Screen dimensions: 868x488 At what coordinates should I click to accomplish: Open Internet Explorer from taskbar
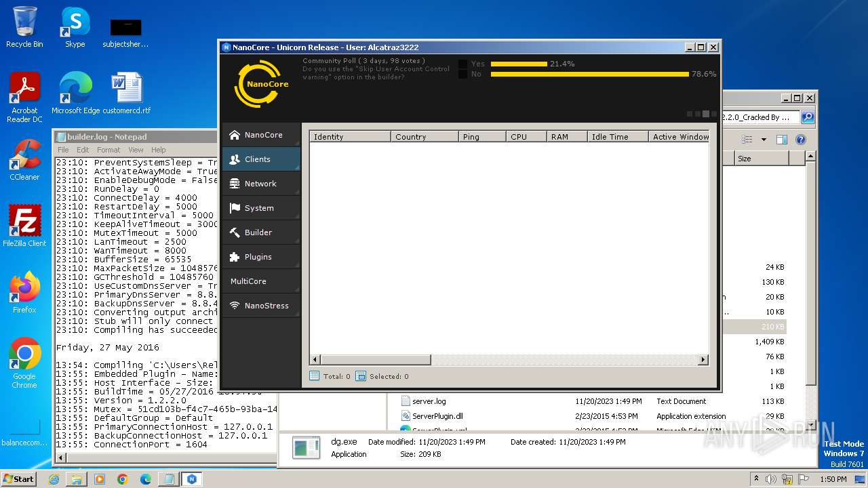pyautogui.click(x=54, y=479)
